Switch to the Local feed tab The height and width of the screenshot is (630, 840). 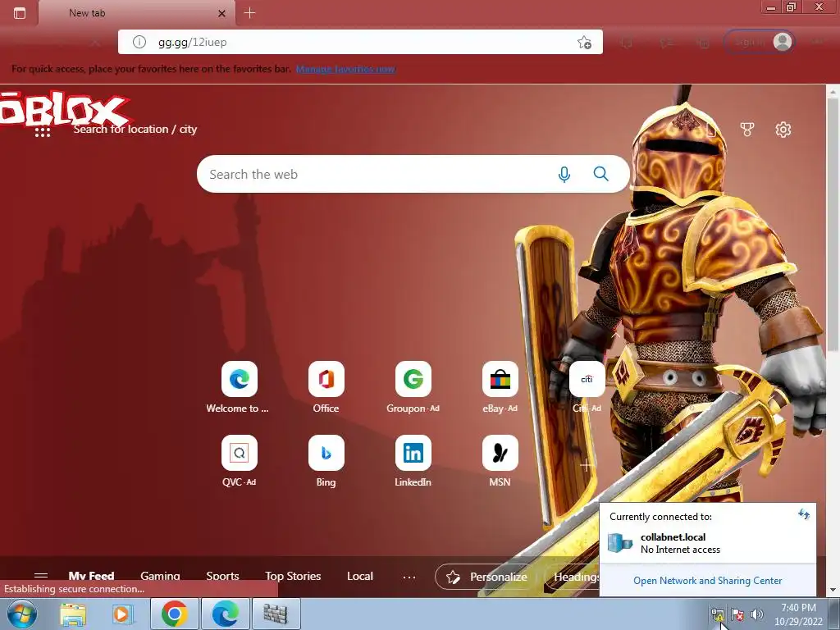pyautogui.click(x=360, y=577)
